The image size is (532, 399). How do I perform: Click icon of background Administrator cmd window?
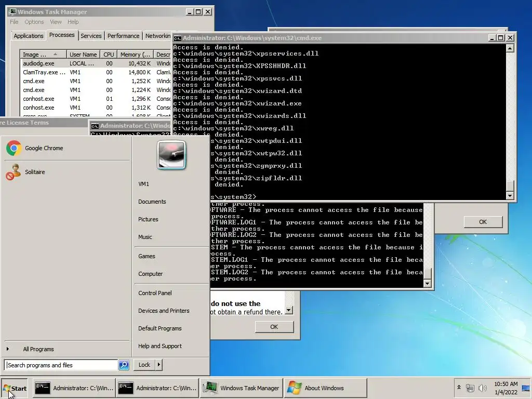[x=95, y=126]
